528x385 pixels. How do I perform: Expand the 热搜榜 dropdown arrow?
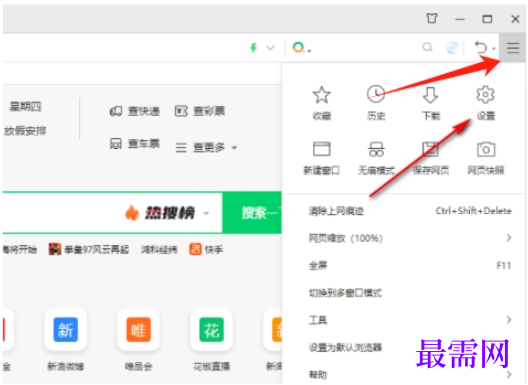pos(206,213)
